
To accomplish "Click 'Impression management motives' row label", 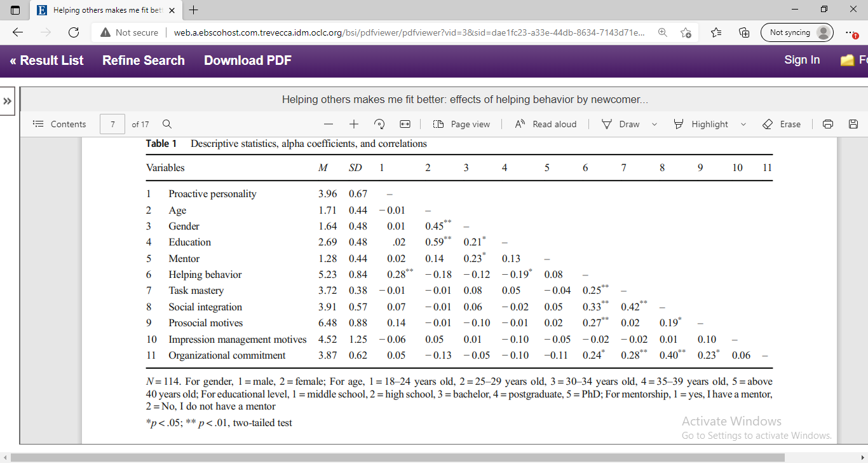I will pos(237,340).
